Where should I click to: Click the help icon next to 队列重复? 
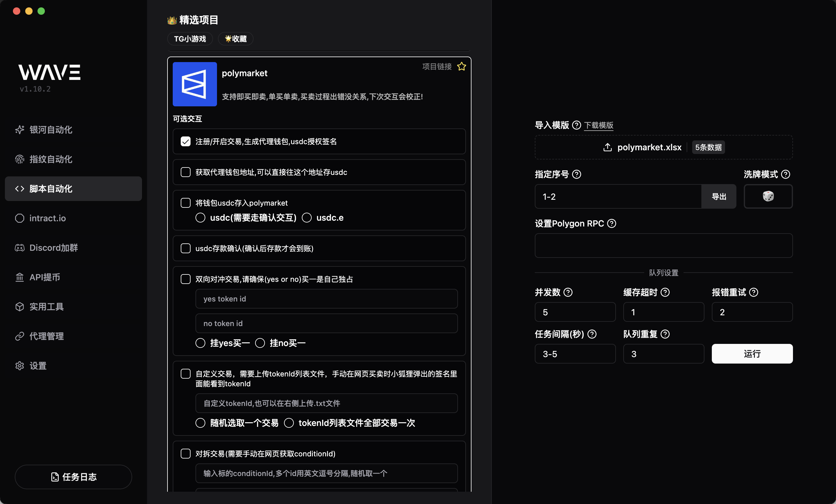(x=665, y=334)
